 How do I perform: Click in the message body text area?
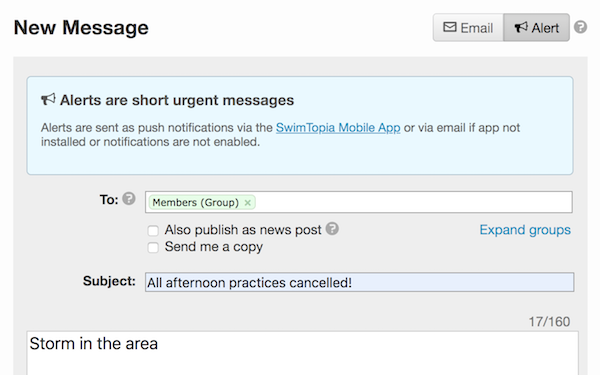[x=302, y=353]
